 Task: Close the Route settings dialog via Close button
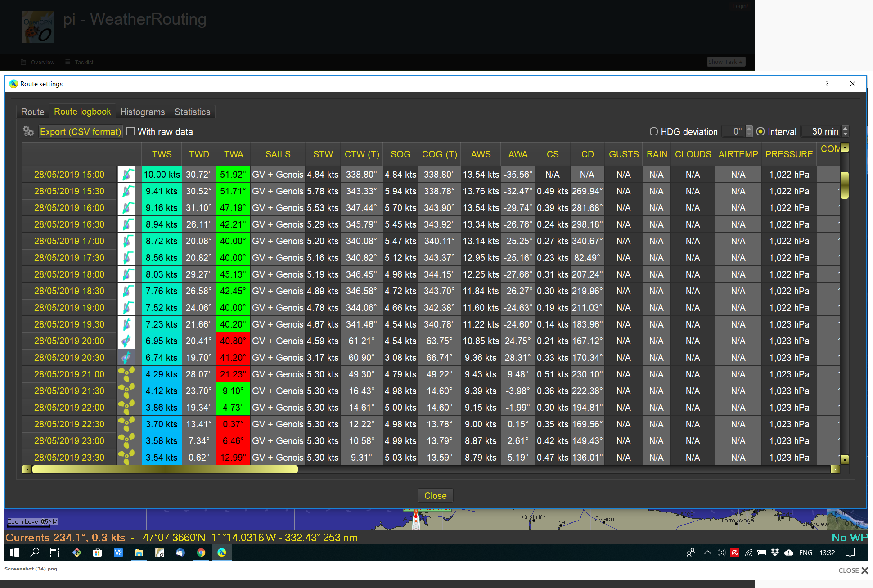coord(435,495)
